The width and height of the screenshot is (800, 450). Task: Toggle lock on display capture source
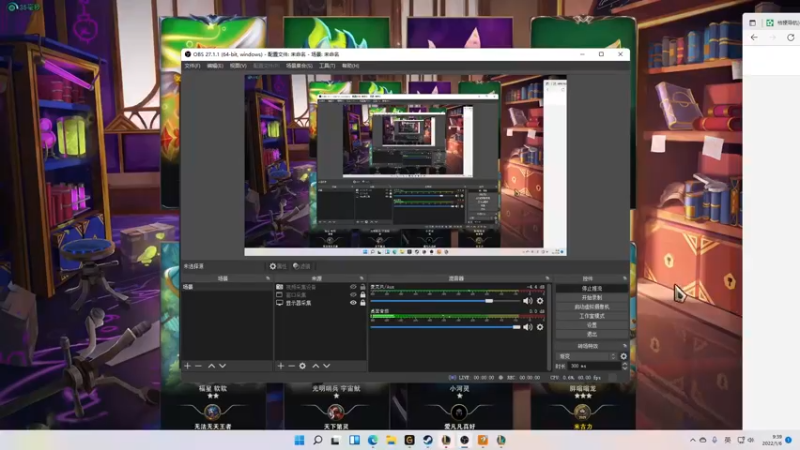(x=363, y=303)
